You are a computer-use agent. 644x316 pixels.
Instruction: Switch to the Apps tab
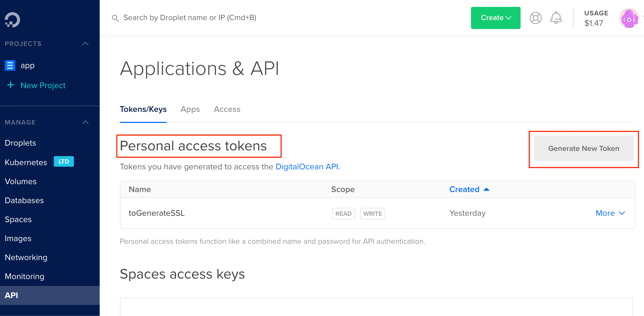click(x=190, y=109)
